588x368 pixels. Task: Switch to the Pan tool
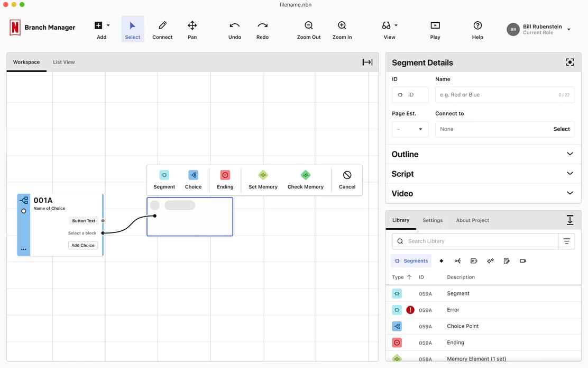click(192, 29)
